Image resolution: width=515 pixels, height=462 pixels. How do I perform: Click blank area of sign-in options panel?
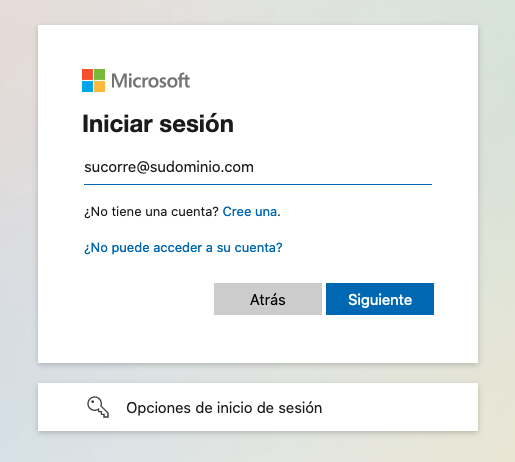click(x=400, y=407)
